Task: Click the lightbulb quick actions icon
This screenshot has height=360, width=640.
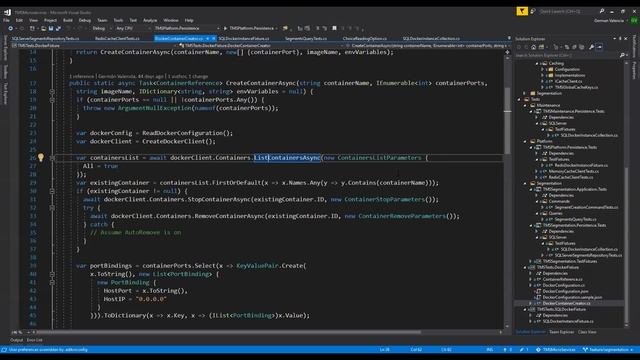Action: tap(41, 157)
